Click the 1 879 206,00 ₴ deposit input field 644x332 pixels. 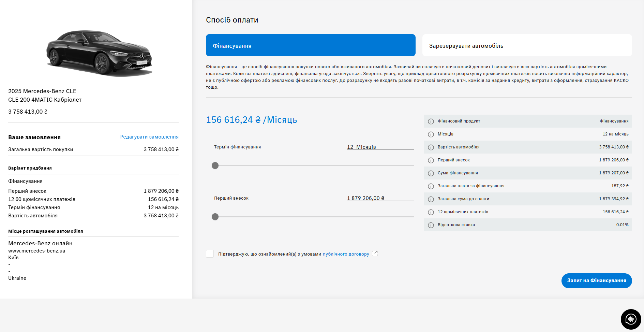coord(380,198)
